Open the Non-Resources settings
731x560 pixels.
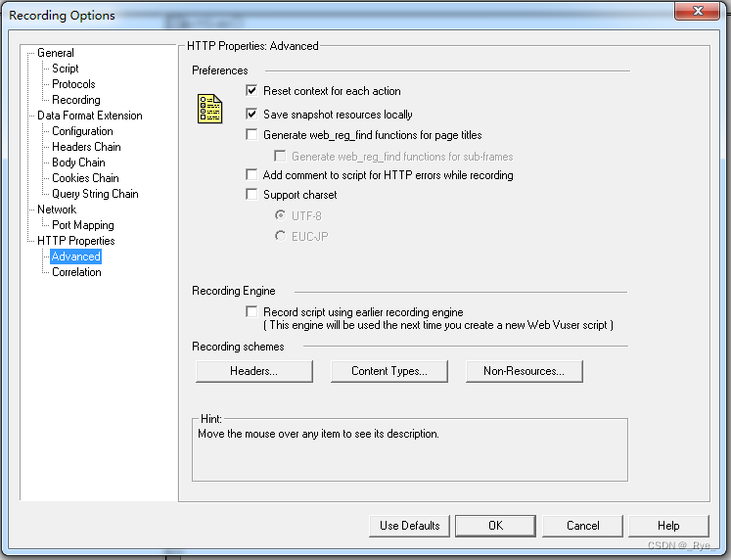pyautogui.click(x=524, y=371)
